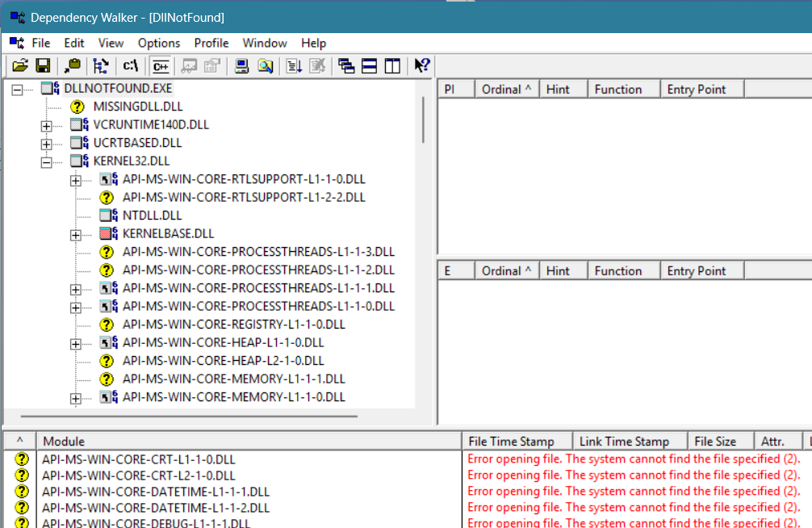Open the Profile menu

pyautogui.click(x=211, y=43)
